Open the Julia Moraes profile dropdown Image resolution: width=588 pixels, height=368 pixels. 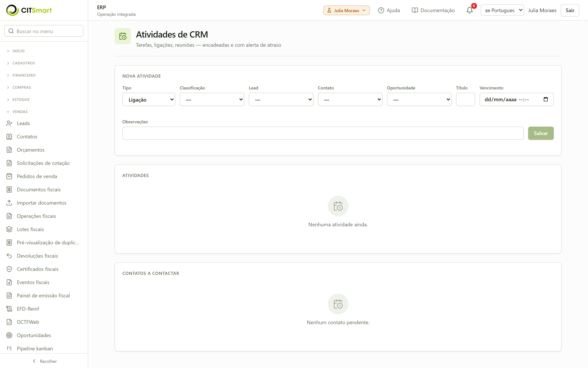347,10
